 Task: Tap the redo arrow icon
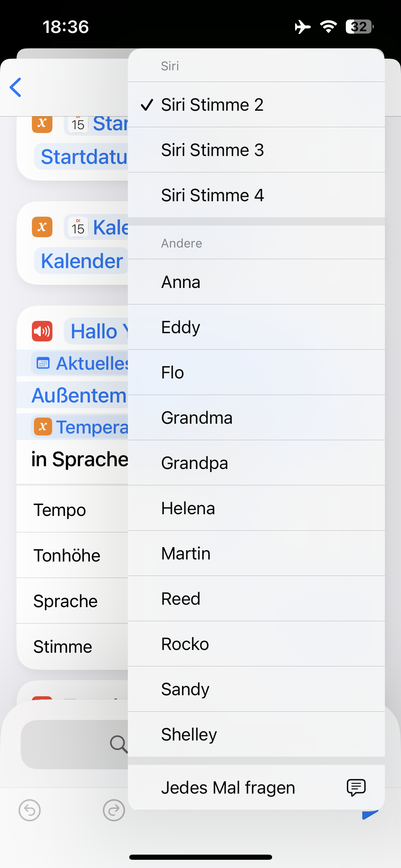point(114,810)
